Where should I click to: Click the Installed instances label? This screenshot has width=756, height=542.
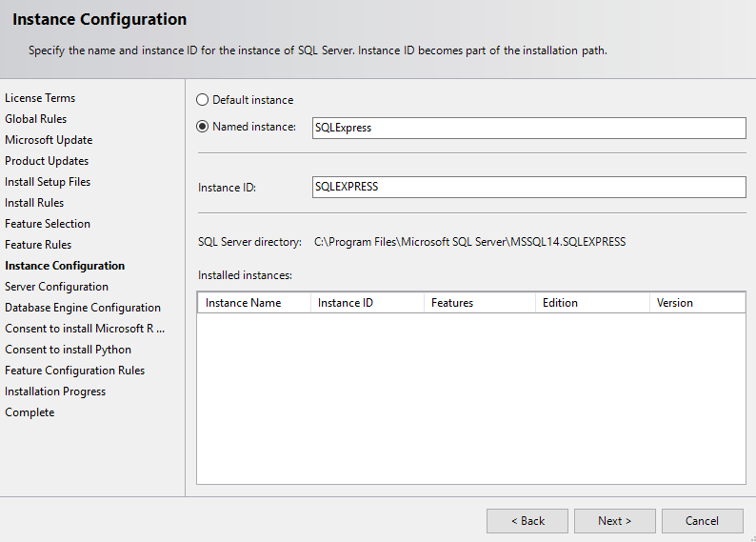[x=245, y=275]
